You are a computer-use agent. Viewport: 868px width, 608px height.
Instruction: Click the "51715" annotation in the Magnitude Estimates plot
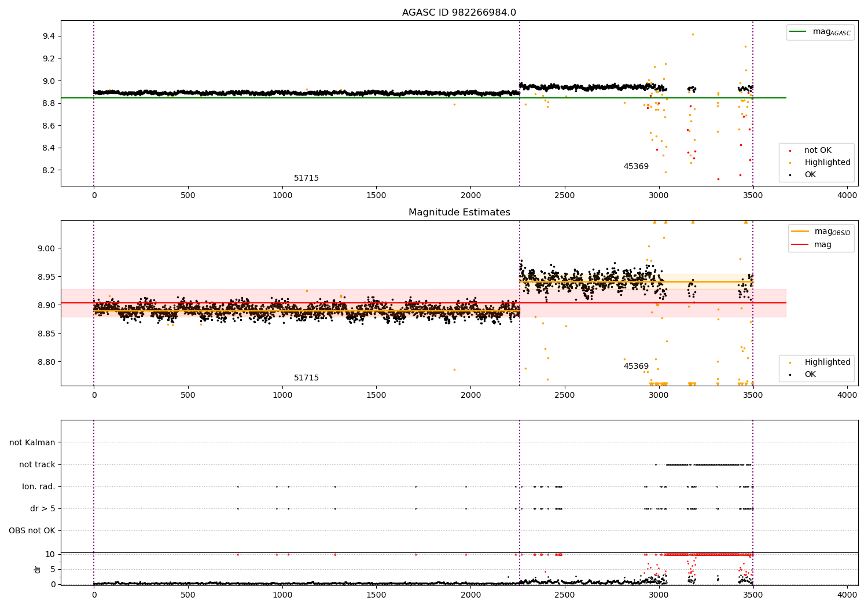[x=306, y=378]
